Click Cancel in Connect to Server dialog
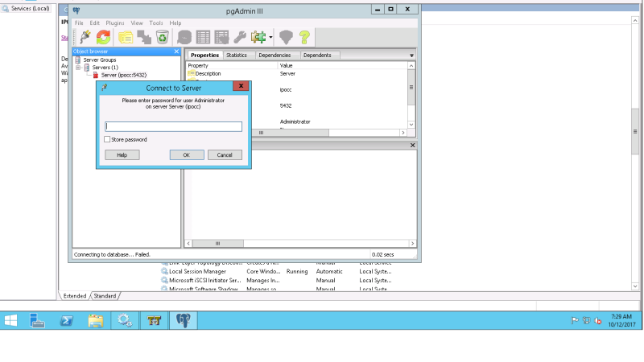 pyautogui.click(x=225, y=155)
